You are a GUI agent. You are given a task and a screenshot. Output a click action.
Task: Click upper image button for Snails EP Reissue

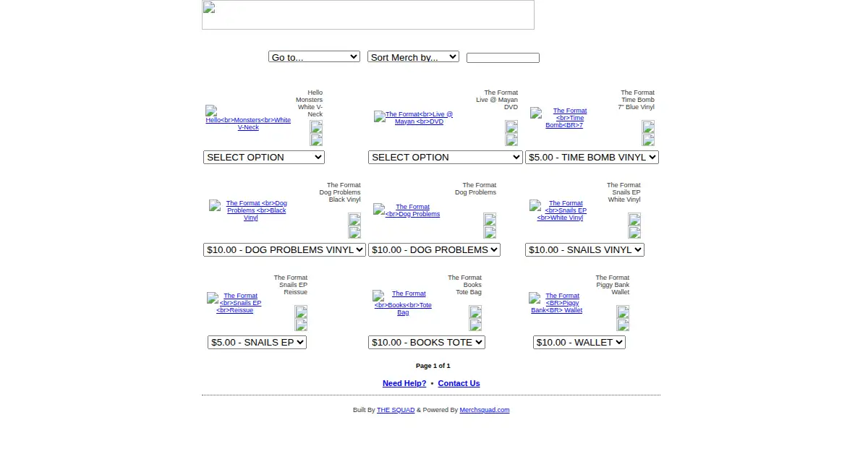coord(301,312)
